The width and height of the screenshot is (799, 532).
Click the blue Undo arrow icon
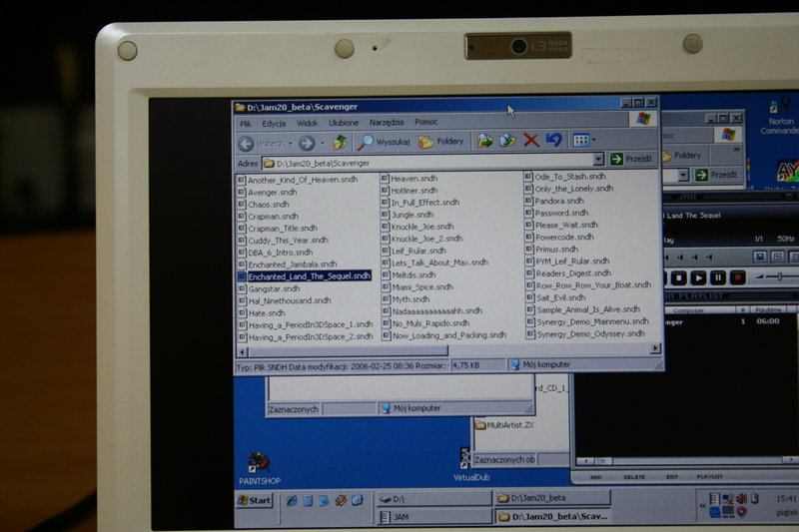pos(553,141)
